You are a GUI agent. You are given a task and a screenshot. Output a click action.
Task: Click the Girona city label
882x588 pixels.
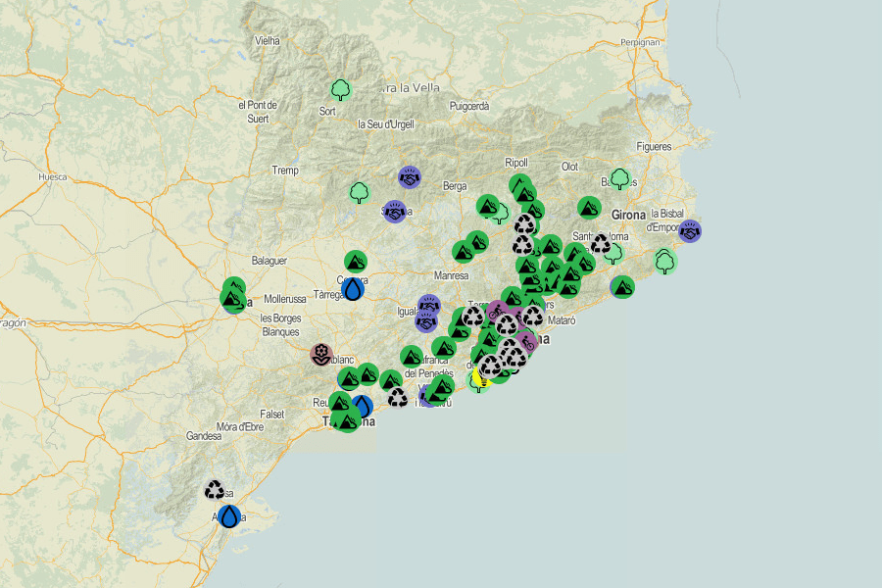[628, 215]
